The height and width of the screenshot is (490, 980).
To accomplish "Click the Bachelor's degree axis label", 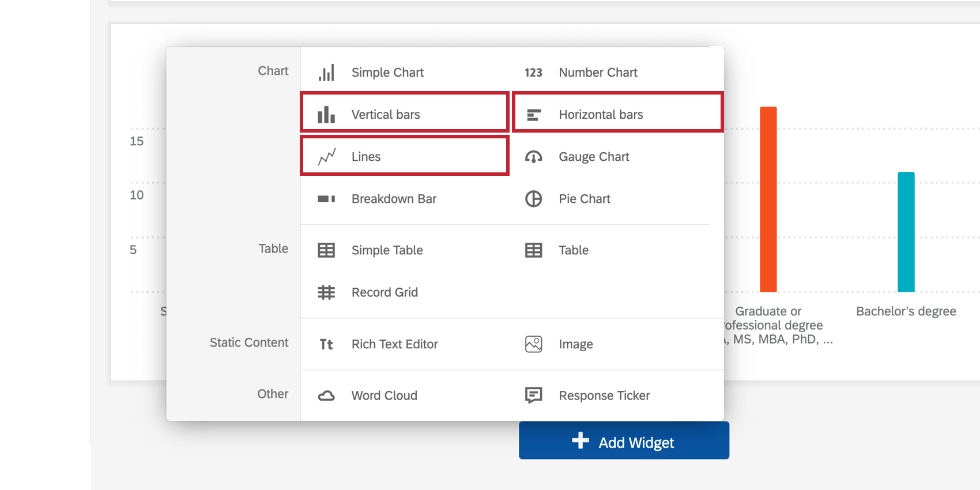I will [x=906, y=311].
